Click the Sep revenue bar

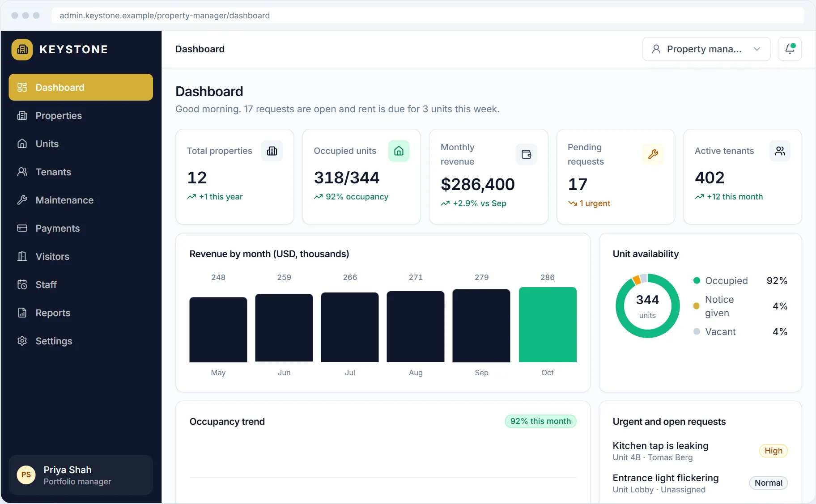click(481, 326)
